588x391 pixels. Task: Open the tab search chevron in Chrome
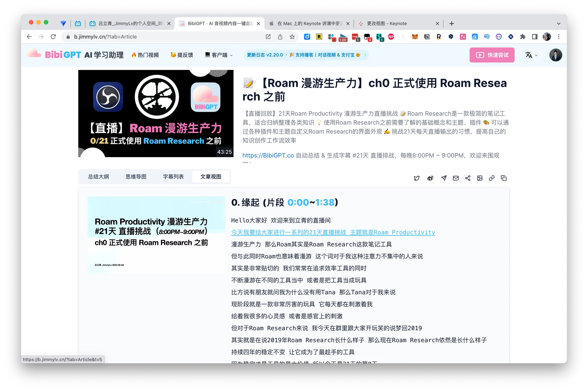(x=559, y=24)
